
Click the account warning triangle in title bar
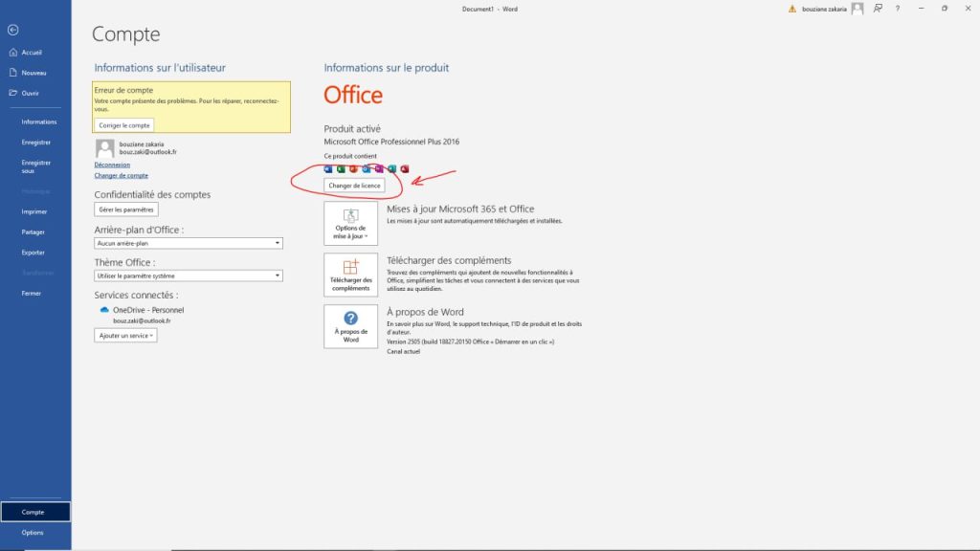pos(791,9)
